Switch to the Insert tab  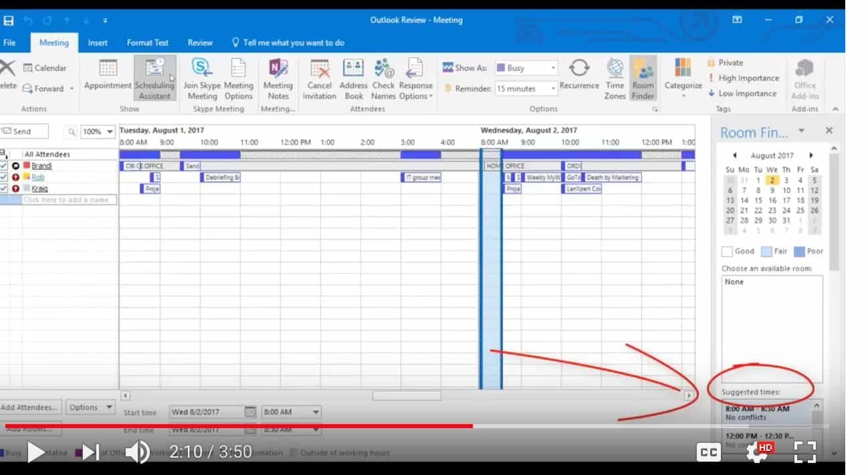(x=98, y=42)
